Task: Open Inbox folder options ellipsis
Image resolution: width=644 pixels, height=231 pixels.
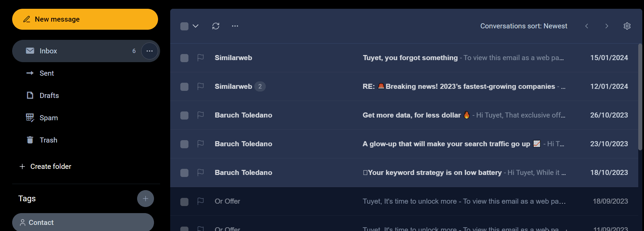Action: 150,51
